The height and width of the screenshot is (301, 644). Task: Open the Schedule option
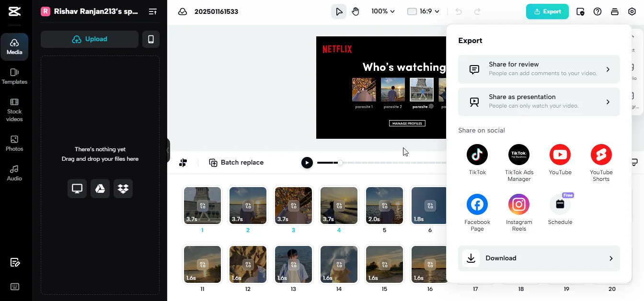click(x=560, y=210)
